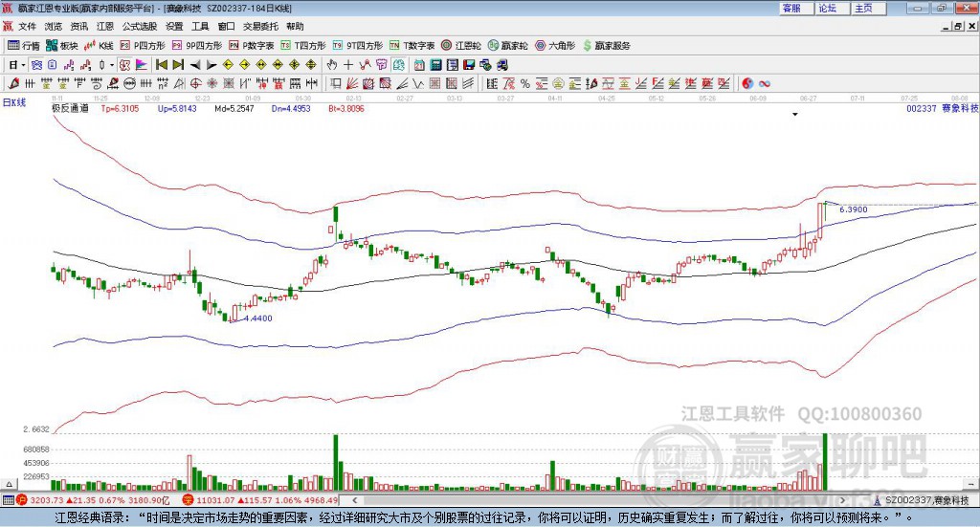This screenshot has width=980, height=527.
Task: Open the 交易委托 menu
Action: point(260,26)
